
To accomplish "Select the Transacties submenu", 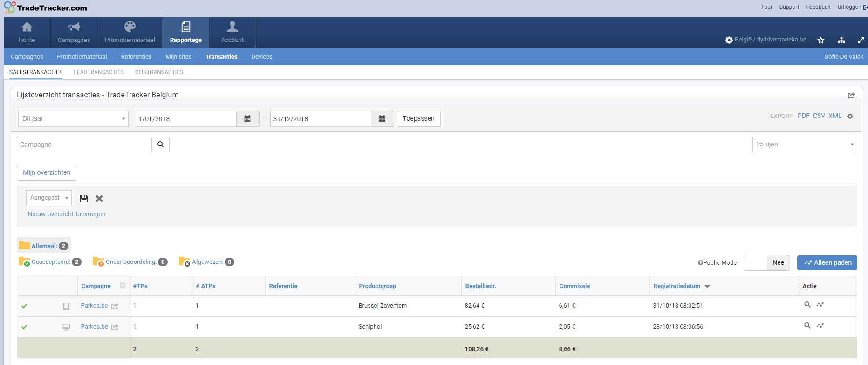I will tap(221, 57).
